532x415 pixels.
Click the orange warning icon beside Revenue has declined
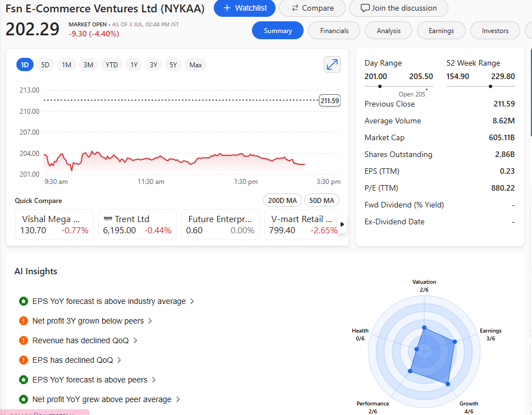[24, 340]
